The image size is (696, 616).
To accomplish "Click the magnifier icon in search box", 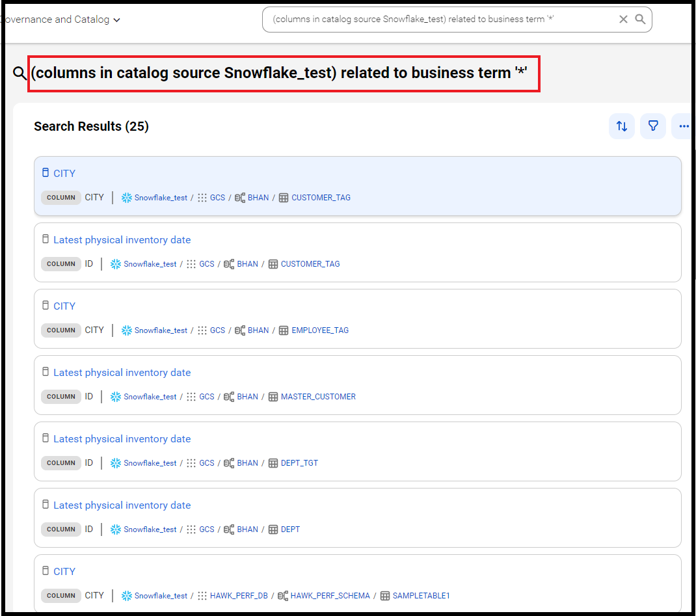I will (x=640, y=19).
